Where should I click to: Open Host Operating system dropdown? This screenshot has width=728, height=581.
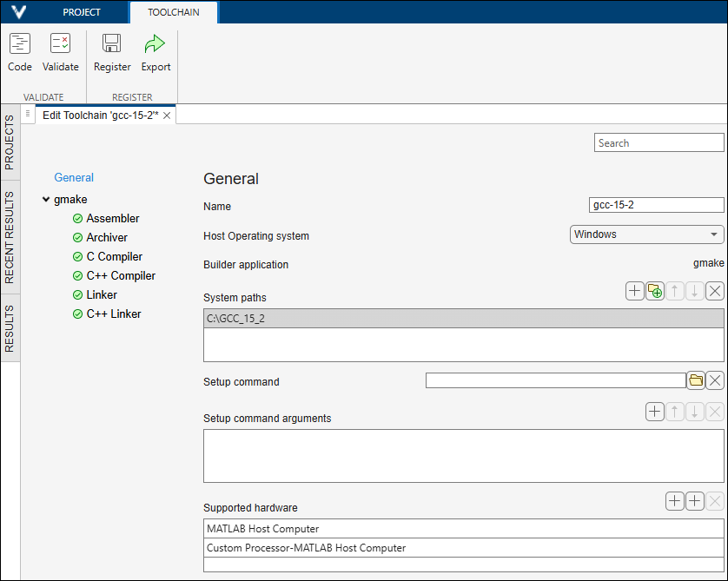pyautogui.click(x=646, y=234)
